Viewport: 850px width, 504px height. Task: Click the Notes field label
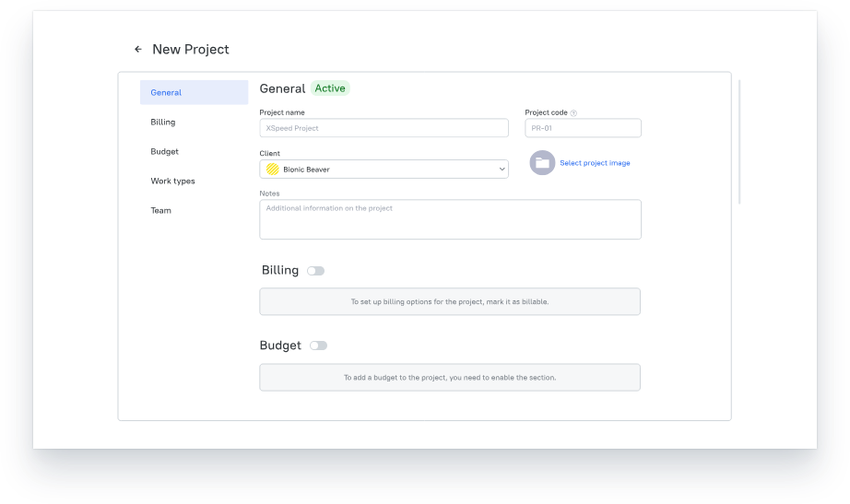coord(269,193)
